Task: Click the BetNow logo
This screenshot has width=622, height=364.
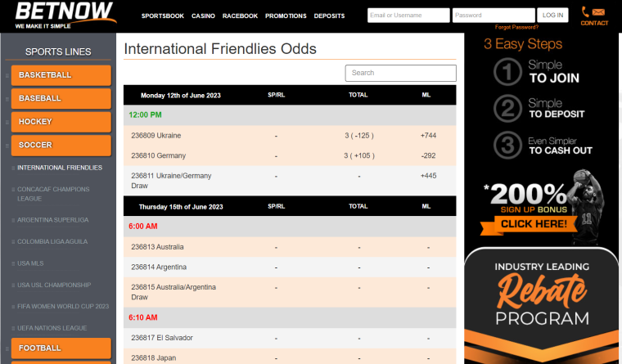Action: pos(65,16)
